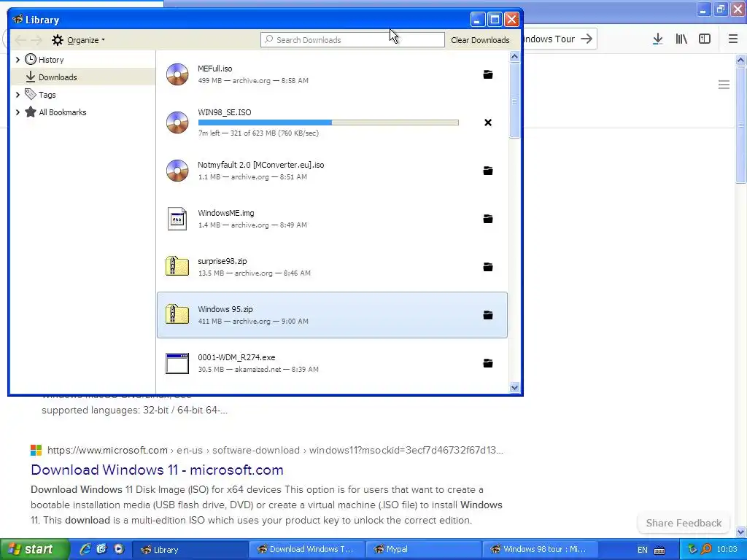Expand the All Bookmarks tree node
This screenshot has height=560, width=747.
pos(18,112)
